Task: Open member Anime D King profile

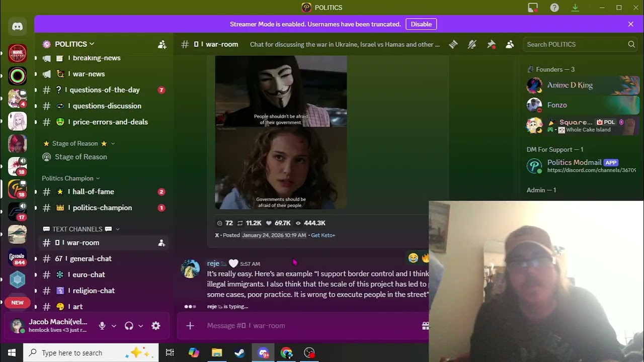Action: coord(582,85)
